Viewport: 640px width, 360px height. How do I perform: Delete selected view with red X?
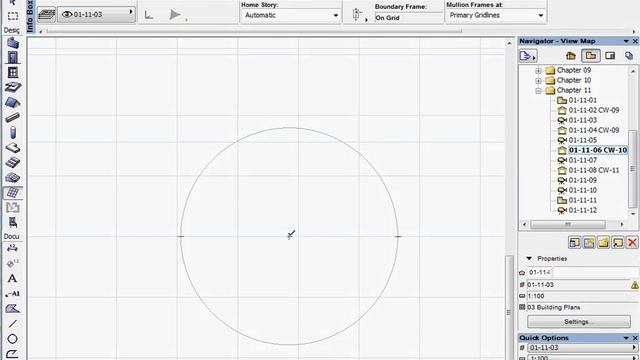[632, 242]
